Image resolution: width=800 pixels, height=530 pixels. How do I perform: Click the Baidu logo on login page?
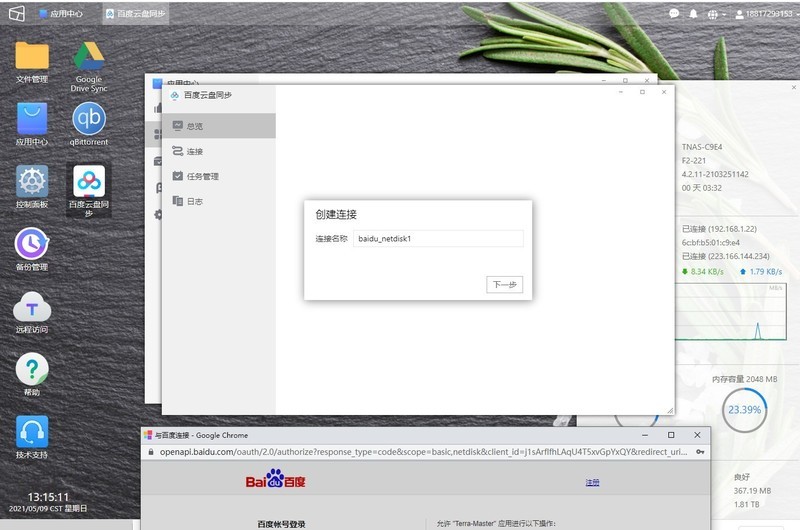pyautogui.click(x=276, y=478)
